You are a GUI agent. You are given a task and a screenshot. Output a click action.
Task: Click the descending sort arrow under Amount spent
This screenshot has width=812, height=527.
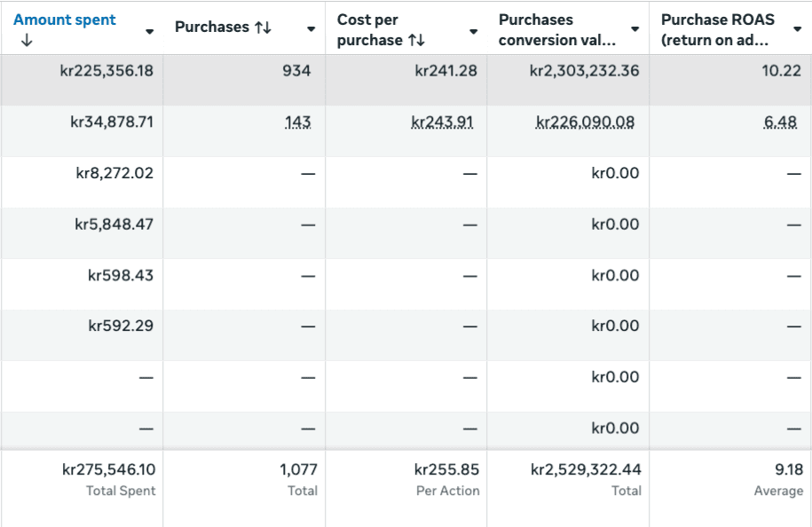pyautogui.click(x=20, y=40)
